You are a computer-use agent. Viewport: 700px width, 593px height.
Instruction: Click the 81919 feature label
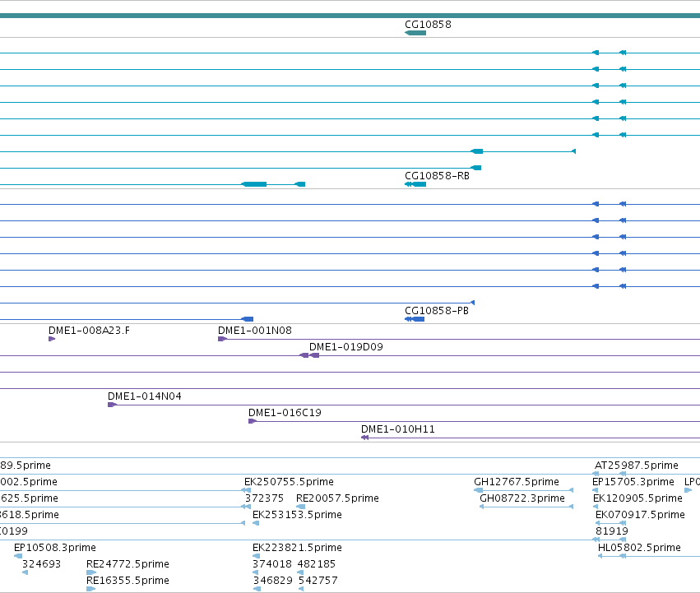(612, 531)
